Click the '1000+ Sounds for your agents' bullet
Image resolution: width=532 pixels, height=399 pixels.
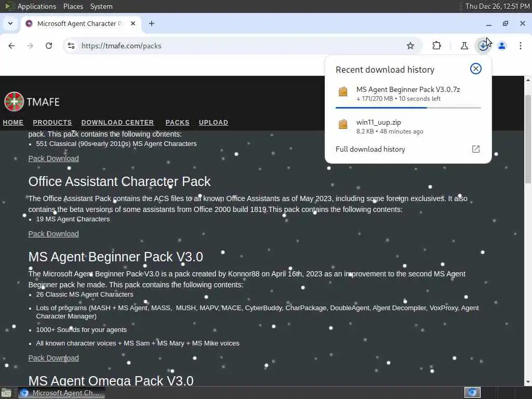82,330
